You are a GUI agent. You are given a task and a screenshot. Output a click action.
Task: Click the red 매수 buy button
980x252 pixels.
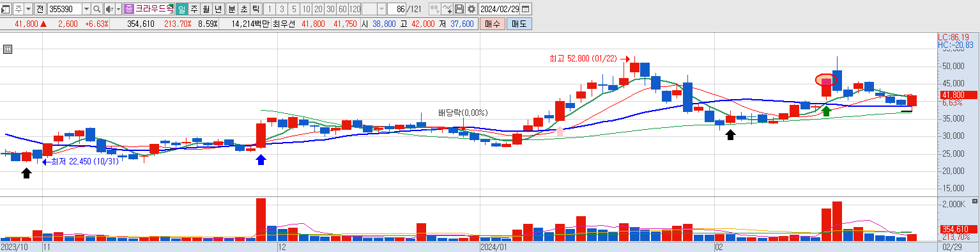pos(493,24)
